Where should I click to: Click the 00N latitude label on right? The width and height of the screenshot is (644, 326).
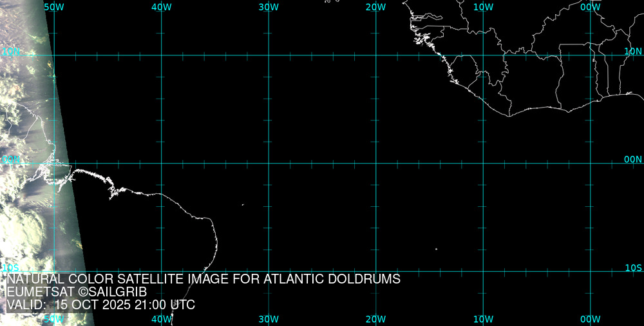633,159
